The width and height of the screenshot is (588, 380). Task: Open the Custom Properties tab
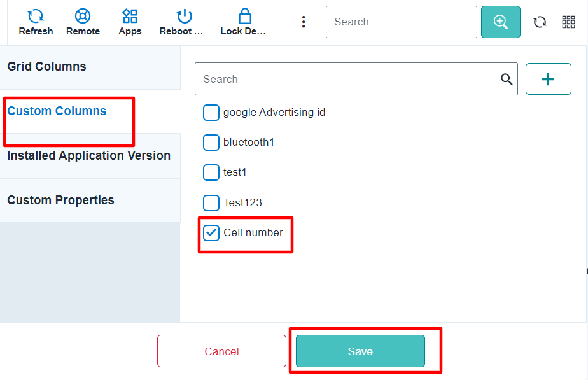coord(90,201)
